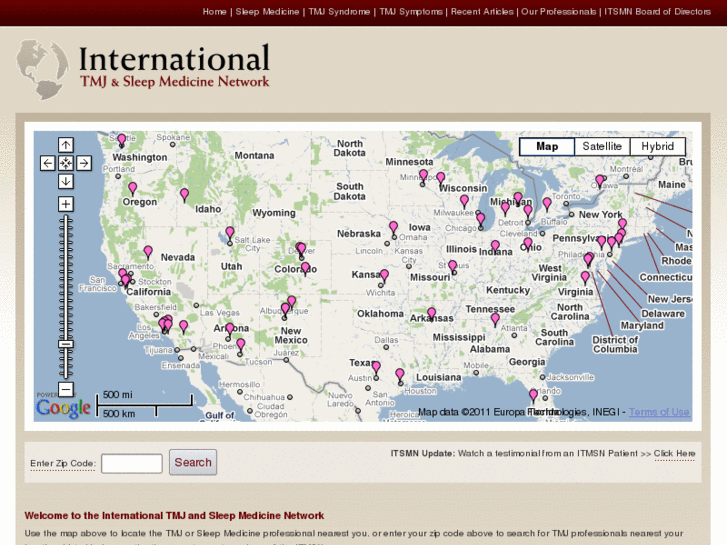Click the map recenter button
This screenshot has width=727, height=545.
[x=66, y=163]
